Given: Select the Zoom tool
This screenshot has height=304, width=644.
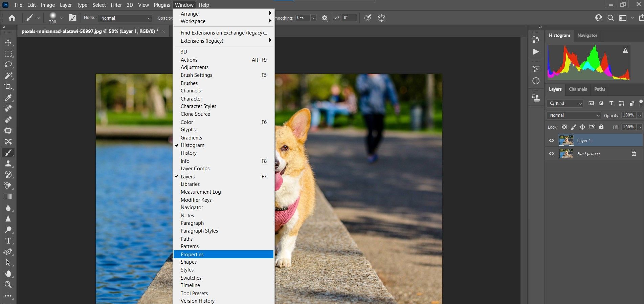Looking at the screenshot, I should click(x=8, y=285).
